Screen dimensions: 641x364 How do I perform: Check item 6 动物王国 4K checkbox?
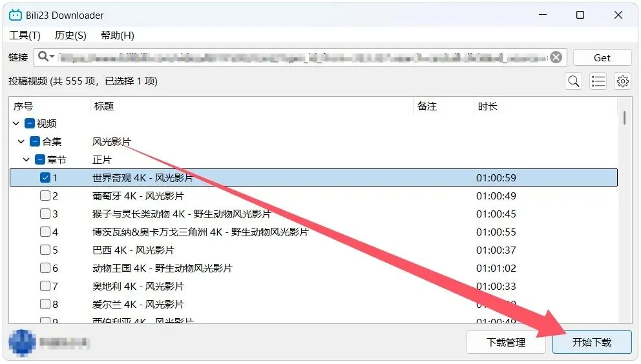[x=45, y=268]
